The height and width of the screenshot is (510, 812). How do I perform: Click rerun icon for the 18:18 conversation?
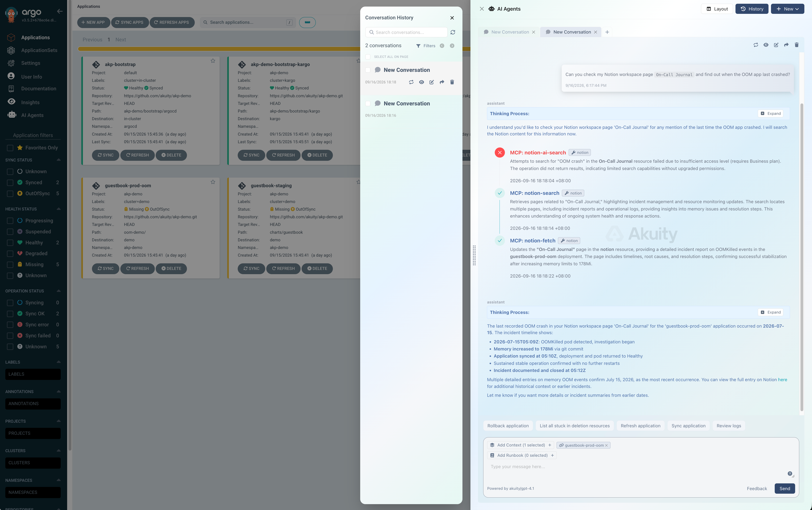click(x=411, y=82)
